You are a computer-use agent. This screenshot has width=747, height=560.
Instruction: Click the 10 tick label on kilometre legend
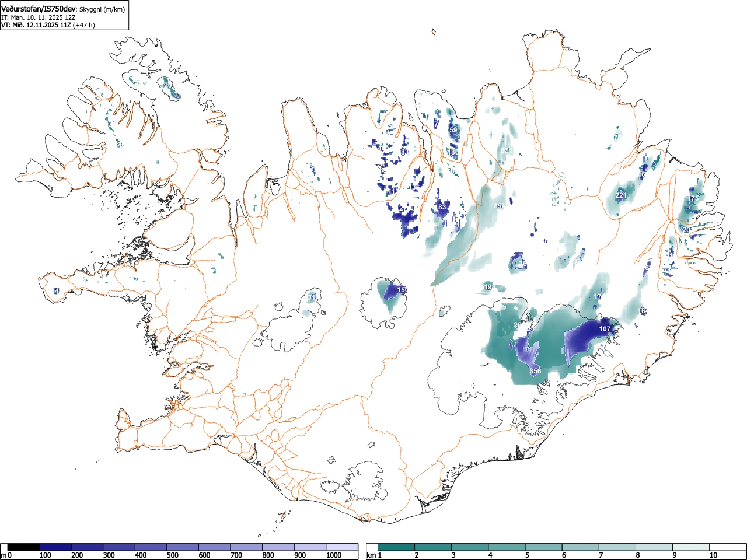coord(713,555)
